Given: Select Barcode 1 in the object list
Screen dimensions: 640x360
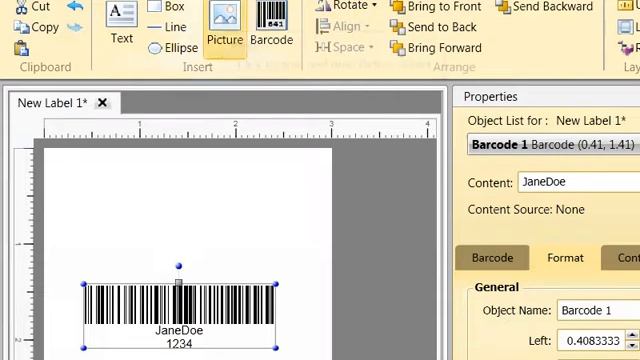Looking at the screenshot, I should click(553, 145).
